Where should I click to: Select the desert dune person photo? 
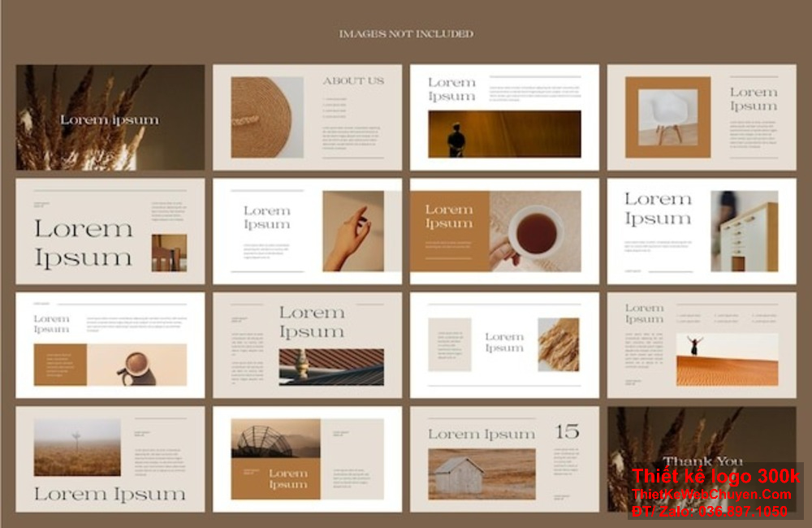(x=727, y=359)
